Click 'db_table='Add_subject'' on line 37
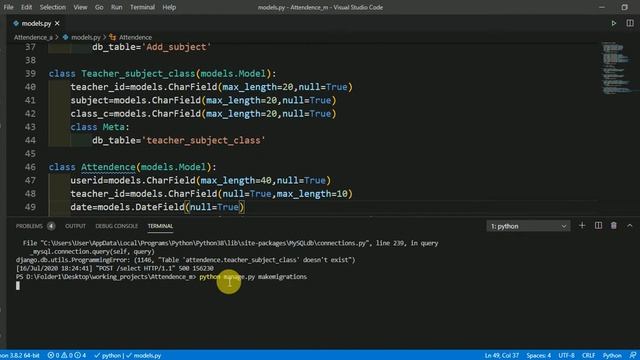 point(151,47)
